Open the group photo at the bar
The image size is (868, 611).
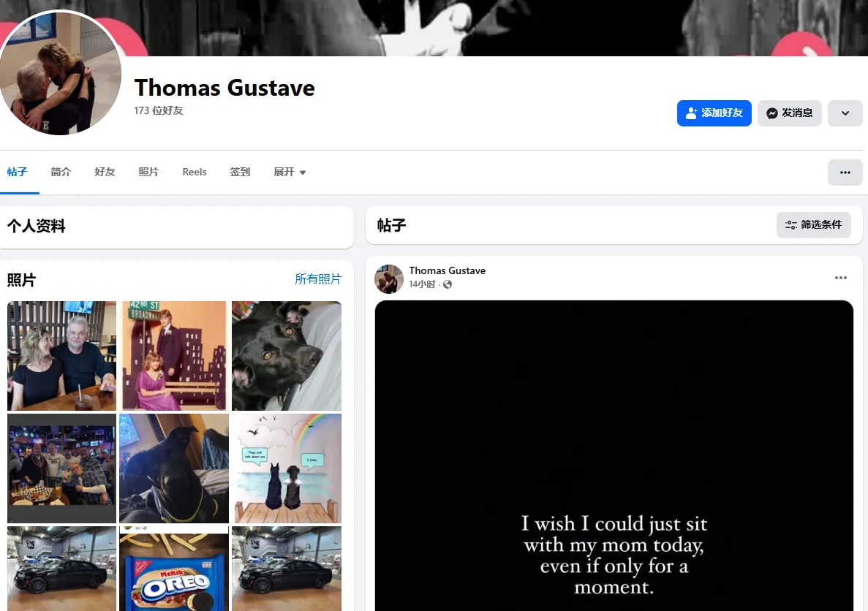tap(62, 468)
